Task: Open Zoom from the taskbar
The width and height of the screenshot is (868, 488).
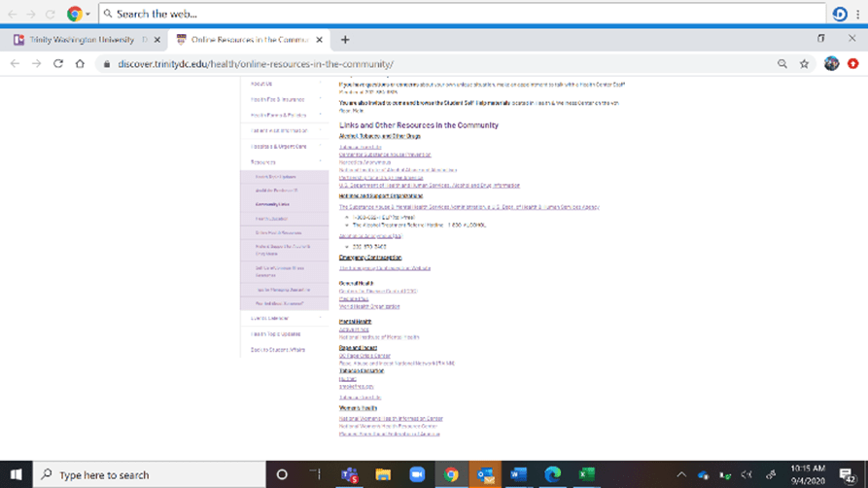Action: click(417, 474)
